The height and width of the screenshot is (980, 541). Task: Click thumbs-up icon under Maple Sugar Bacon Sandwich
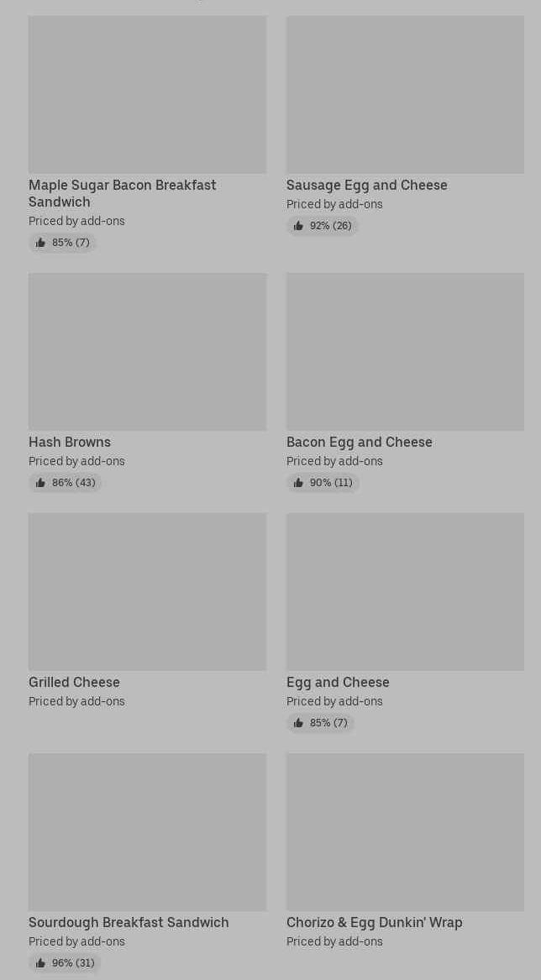click(40, 243)
